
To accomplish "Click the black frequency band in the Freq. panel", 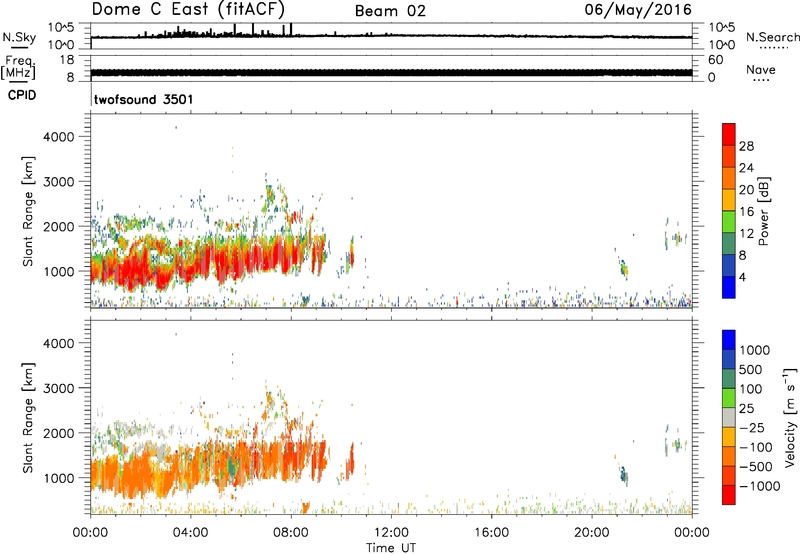I will click(391, 73).
